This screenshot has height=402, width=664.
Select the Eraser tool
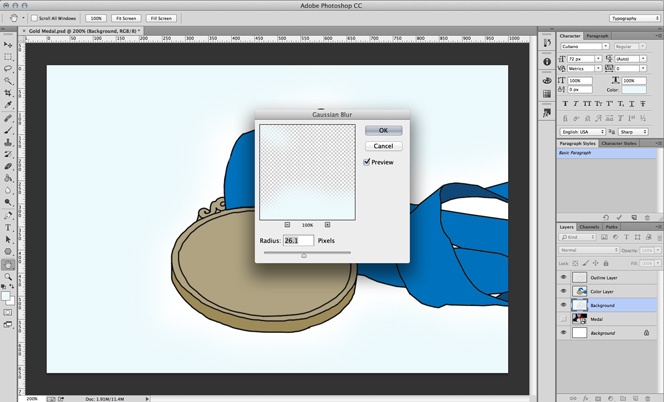tap(8, 166)
